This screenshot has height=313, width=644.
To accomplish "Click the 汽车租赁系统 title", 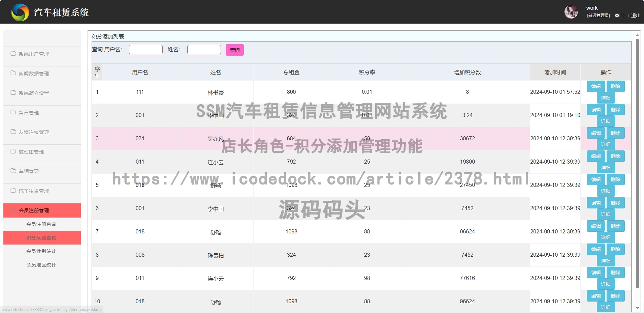I will click(x=61, y=12).
